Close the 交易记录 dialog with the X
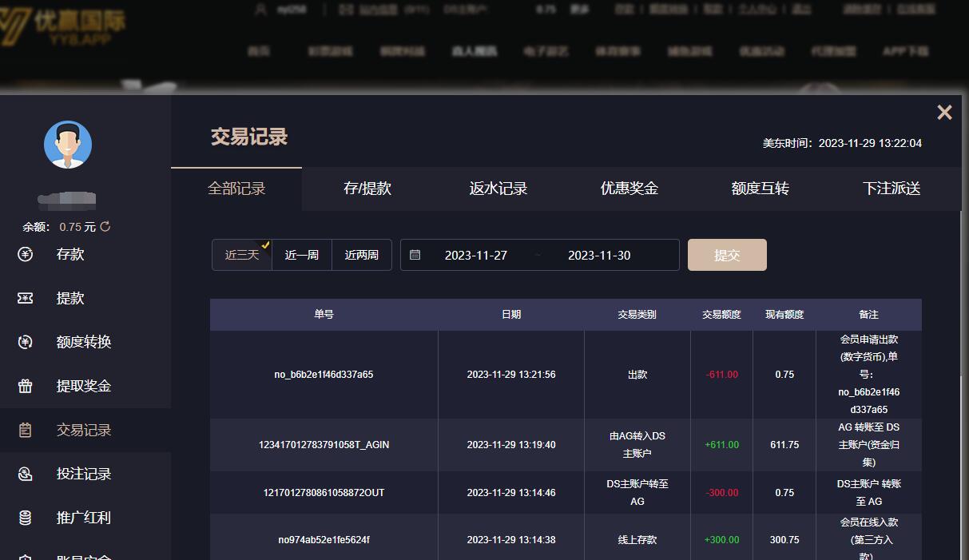This screenshot has height=560, width=969. click(x=944, y=113)
